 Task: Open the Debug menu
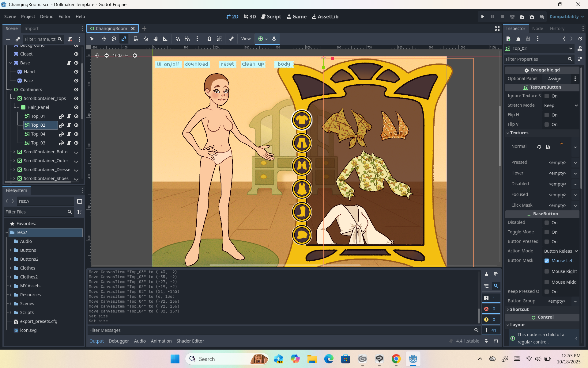tap(47, 17)
